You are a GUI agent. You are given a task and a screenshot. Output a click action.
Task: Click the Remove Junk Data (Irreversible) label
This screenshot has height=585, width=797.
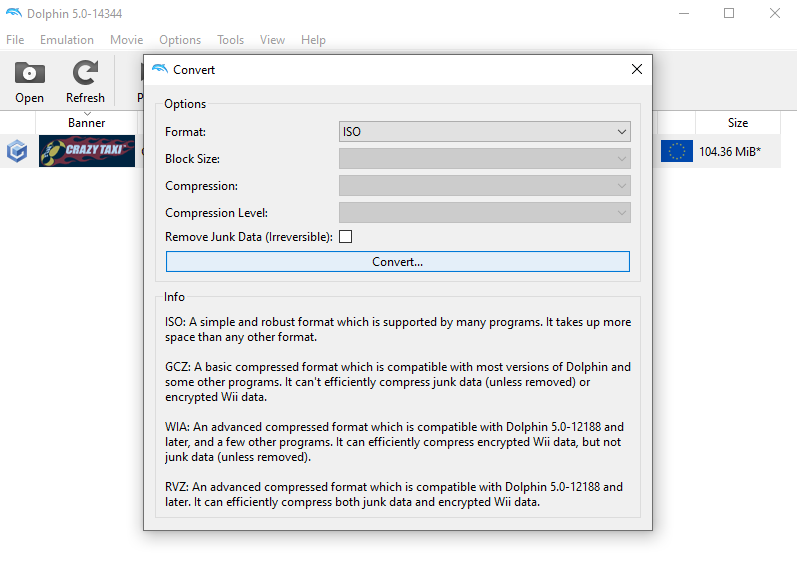point(249,237)
